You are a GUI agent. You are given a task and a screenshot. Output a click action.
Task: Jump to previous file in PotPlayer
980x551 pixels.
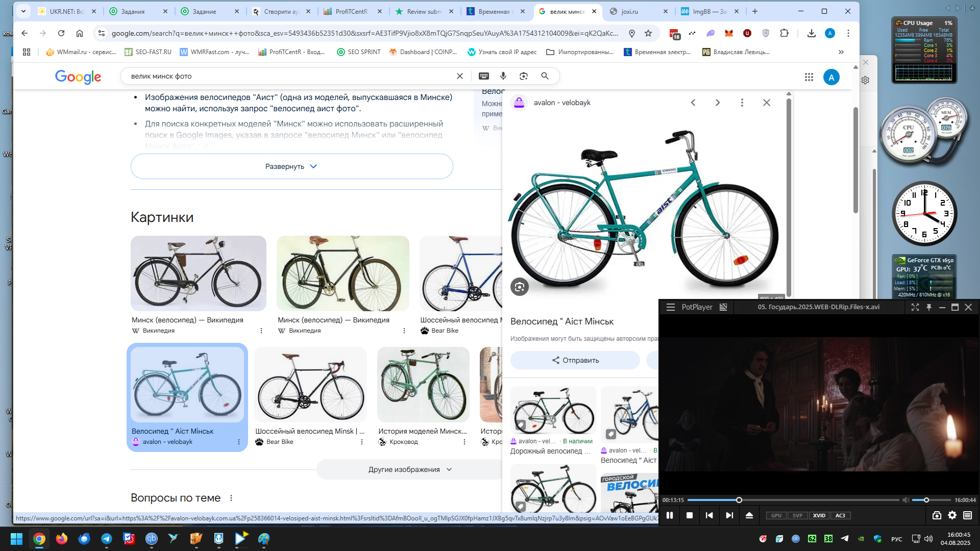709,515
